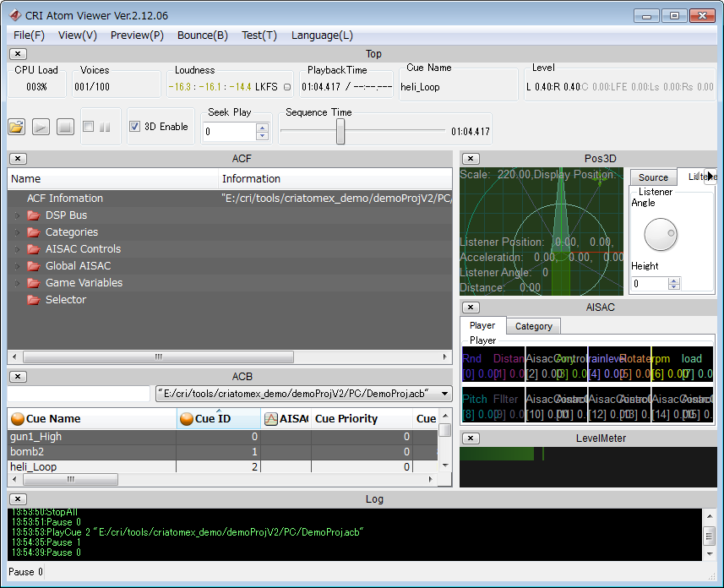724x588 pixels.
Task: Click the ACF horizontal scrollbar thumb
Action: click(x=158, y=357)
